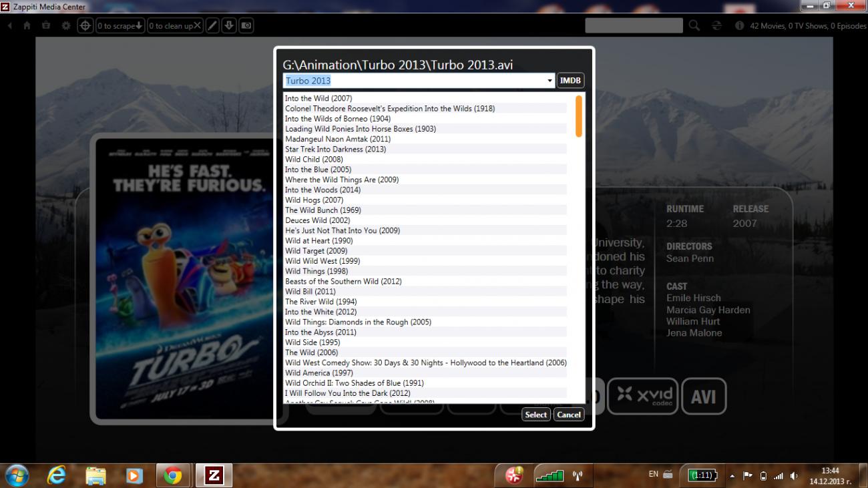Click the Select button
This screenshot has height=488, width=868.
(535, 415)
